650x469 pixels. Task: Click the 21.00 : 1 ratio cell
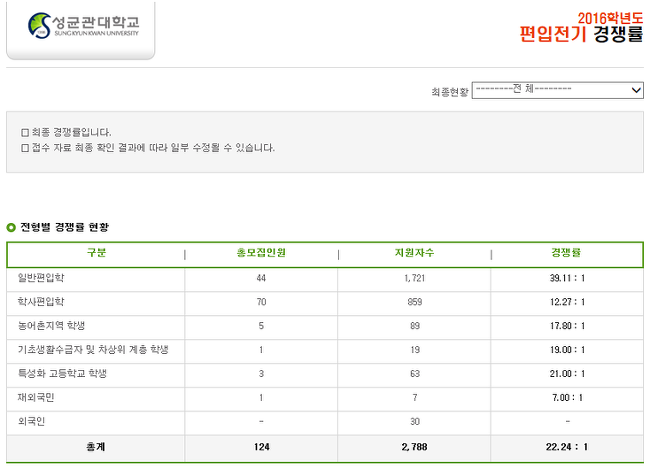point(567,374)
